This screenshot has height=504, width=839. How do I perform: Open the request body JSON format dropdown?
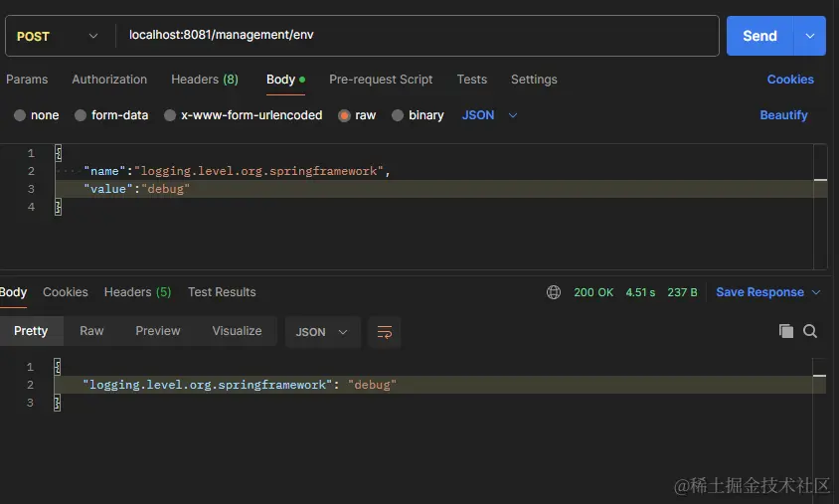(x=490, y=115)
